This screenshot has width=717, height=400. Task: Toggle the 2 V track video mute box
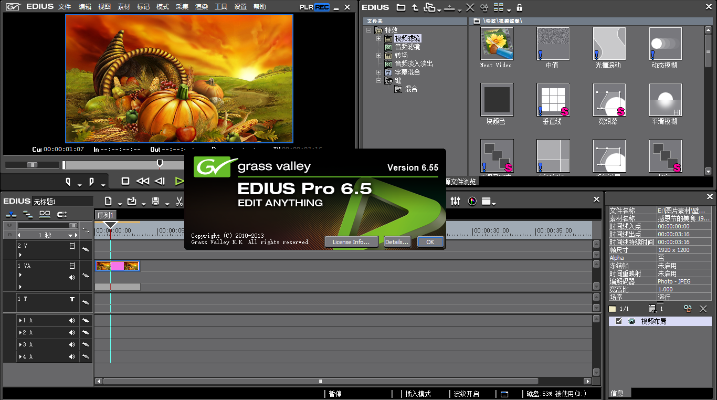click(72, 245)
